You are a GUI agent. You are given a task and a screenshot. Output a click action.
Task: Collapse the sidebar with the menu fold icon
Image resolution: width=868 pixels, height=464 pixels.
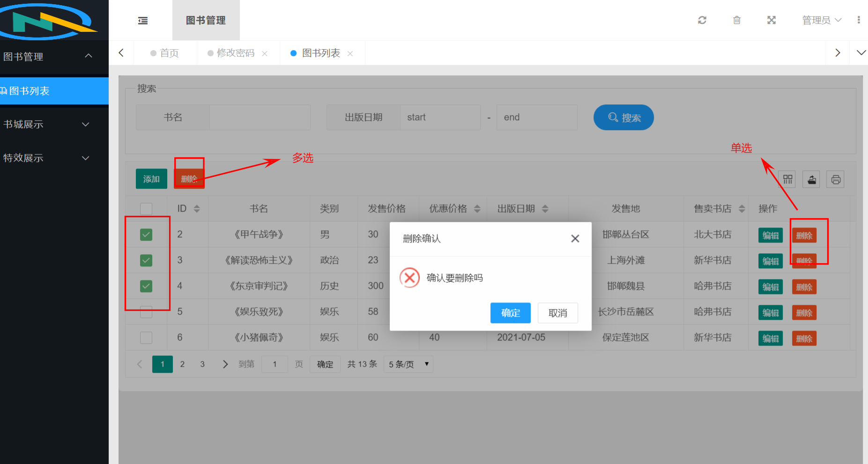(143, 21)
